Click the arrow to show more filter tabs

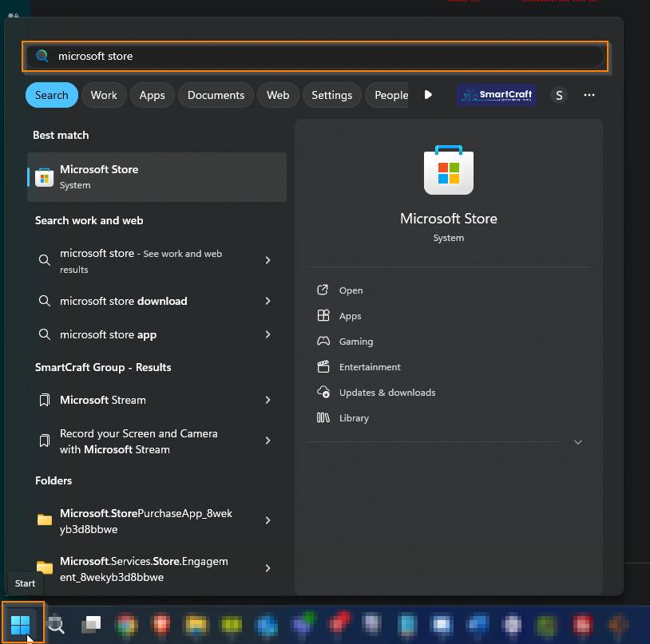click(429, 95)
